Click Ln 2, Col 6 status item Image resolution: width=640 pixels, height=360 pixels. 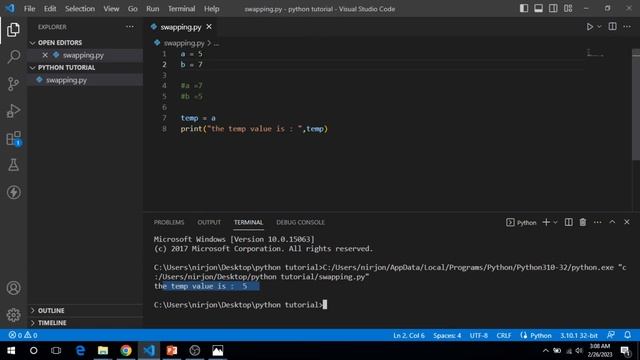[x=409, y=336]
